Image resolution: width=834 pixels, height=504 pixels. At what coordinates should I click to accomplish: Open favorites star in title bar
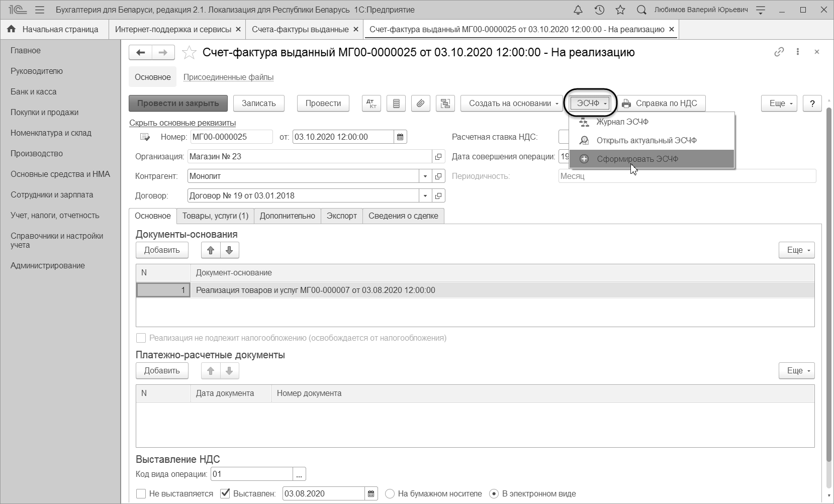tap(620, 10)
